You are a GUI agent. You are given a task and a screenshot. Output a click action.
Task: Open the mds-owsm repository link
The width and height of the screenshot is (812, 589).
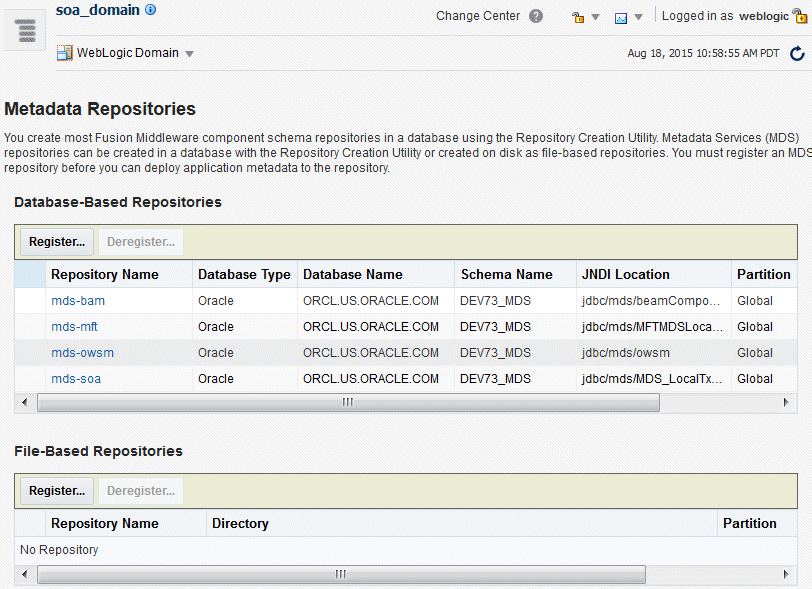pos(82,353)
